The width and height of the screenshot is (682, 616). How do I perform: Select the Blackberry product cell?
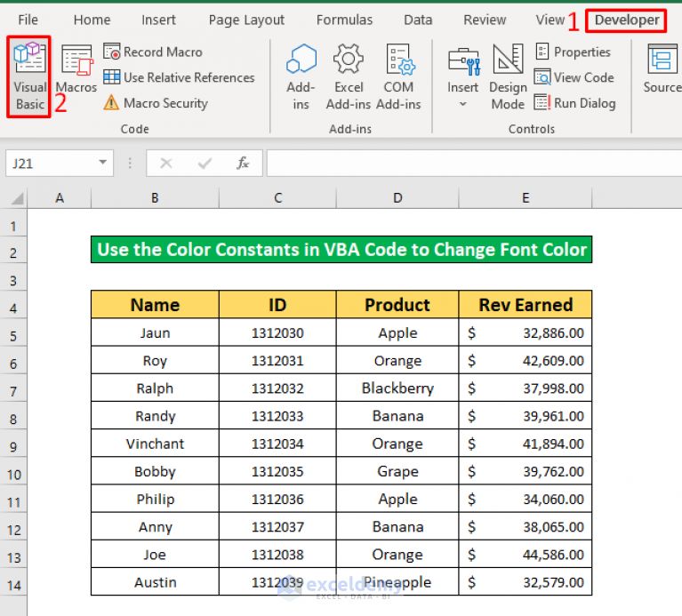tap(397, 388)
